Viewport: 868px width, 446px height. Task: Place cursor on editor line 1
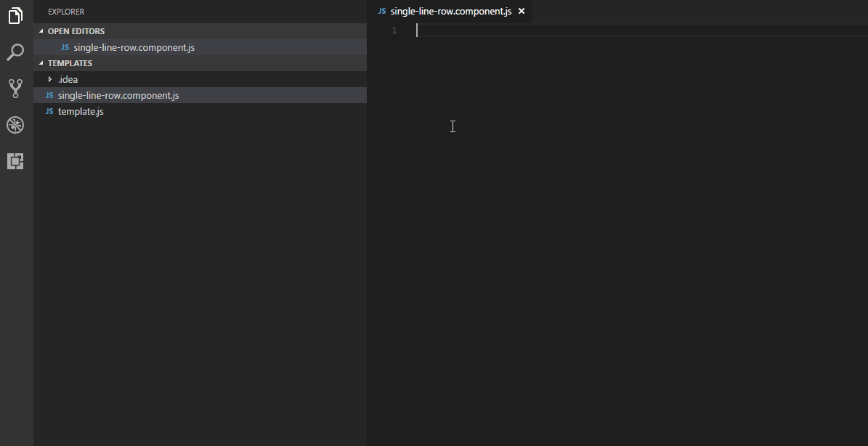coord(581,31)
